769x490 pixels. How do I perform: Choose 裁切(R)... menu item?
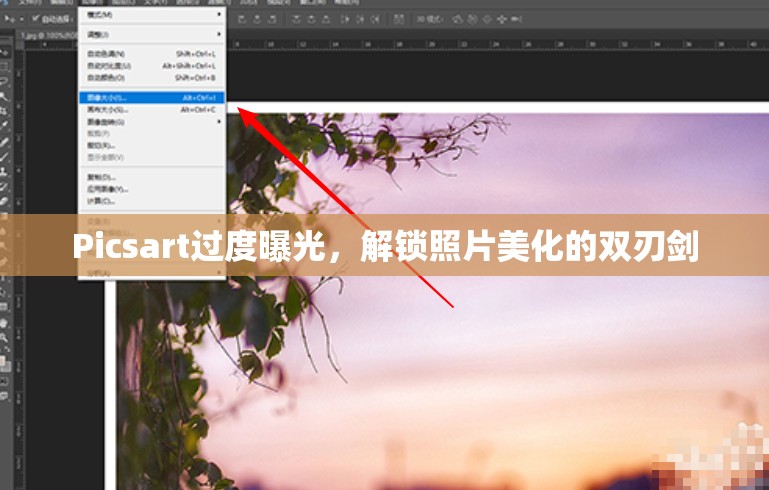point(152,146)
